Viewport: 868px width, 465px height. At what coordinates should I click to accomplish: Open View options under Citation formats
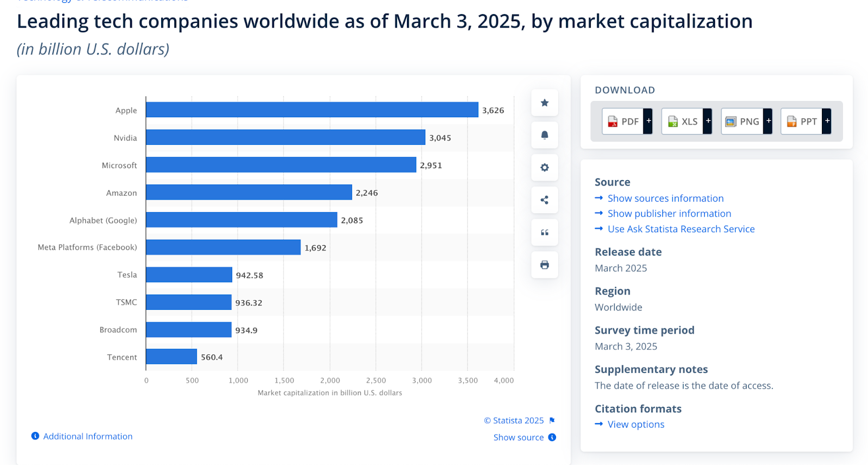636,424
